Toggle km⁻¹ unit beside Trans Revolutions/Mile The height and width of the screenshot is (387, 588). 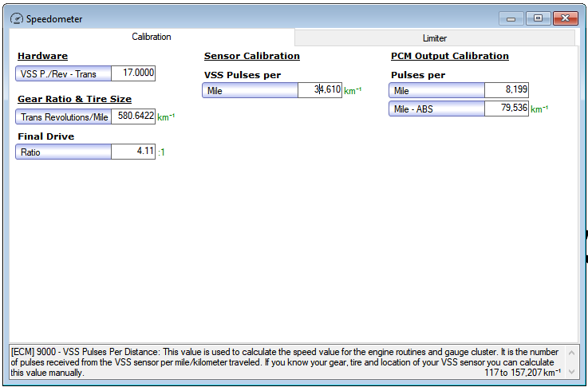coord(166,117)
